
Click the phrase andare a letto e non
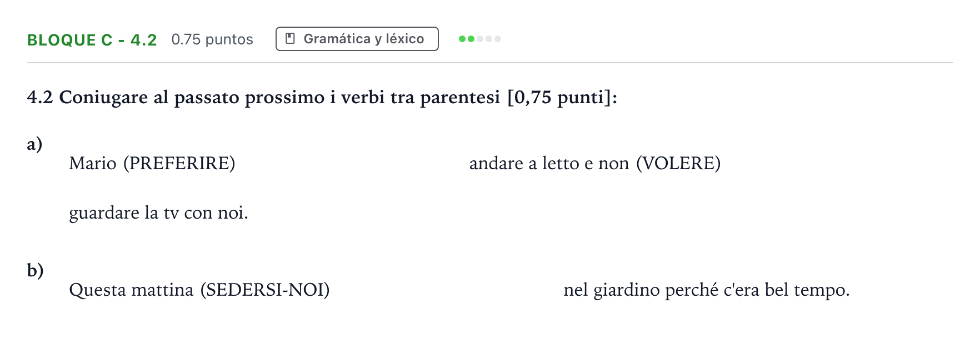549,164
